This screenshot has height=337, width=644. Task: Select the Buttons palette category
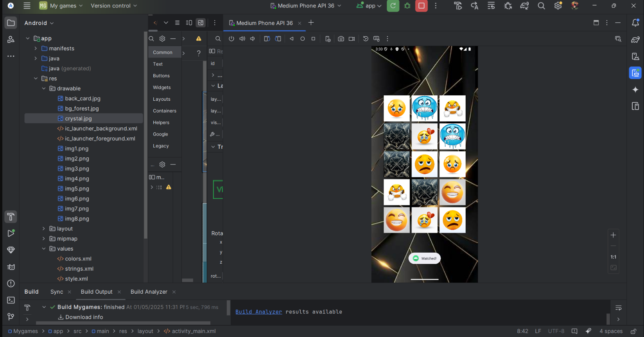coord(161,76)
